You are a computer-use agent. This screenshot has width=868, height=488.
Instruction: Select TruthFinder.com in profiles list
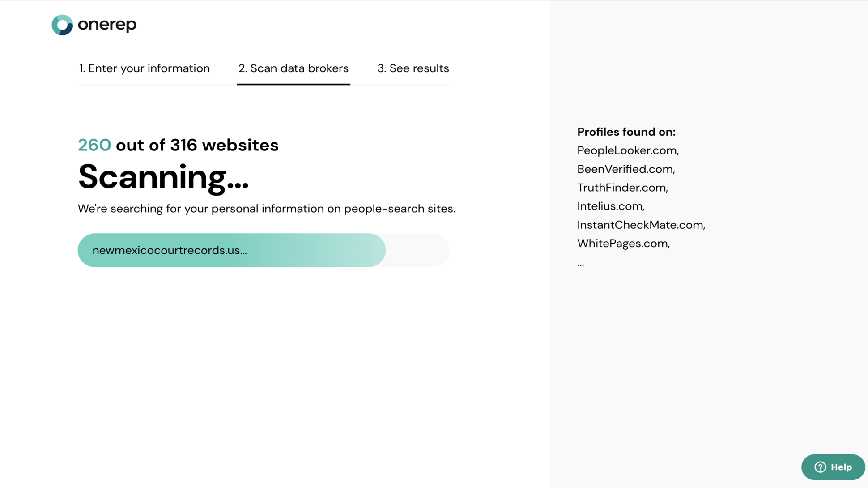[x=622, y=188]
